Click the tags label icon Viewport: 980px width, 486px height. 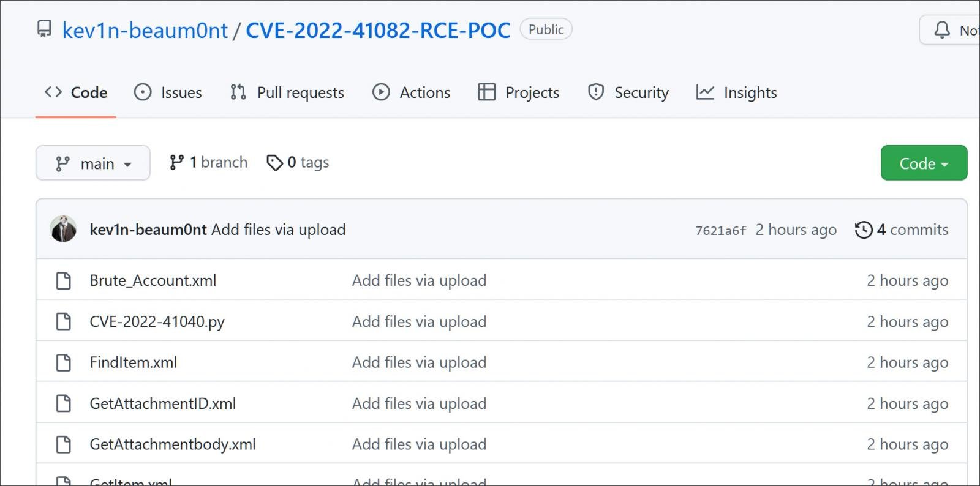pyautogui.click(x=274, y=163)
